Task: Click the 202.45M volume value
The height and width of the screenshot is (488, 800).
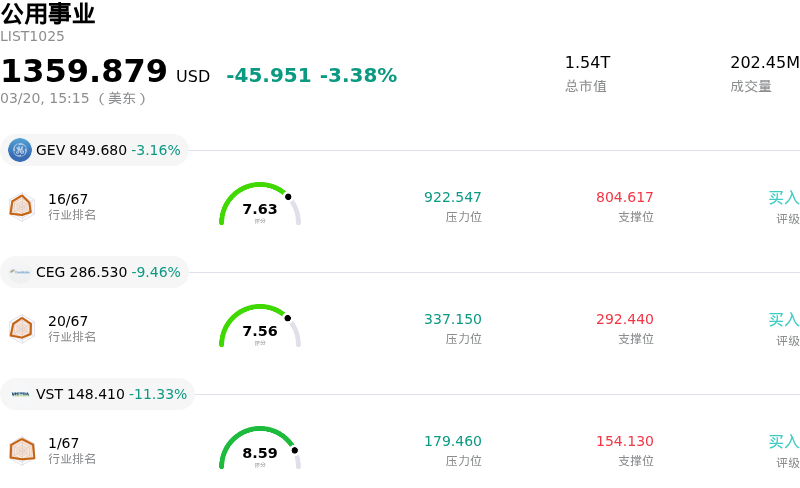Action: click(764, 63)
